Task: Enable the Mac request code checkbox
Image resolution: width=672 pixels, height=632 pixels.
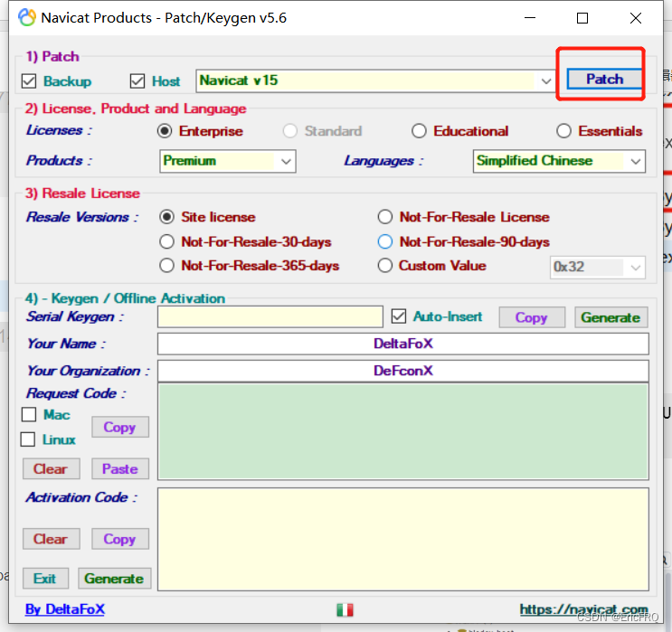Action: [x=29, y=414]
